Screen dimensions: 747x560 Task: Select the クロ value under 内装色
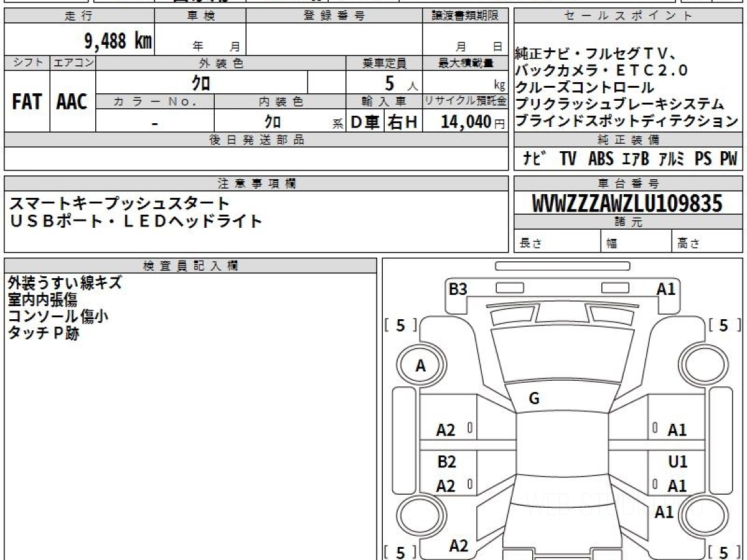pos(273,122)
